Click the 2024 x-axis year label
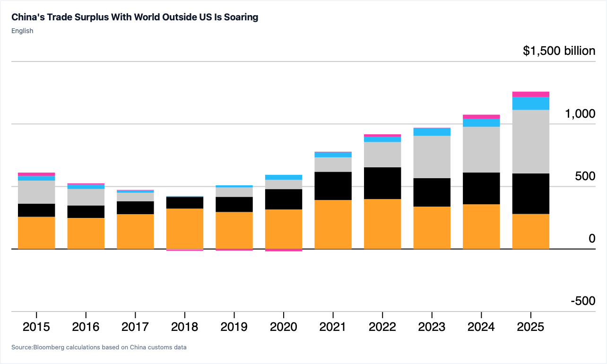The height and width of the screenshot is (364, 607). (x=481, y=327)
